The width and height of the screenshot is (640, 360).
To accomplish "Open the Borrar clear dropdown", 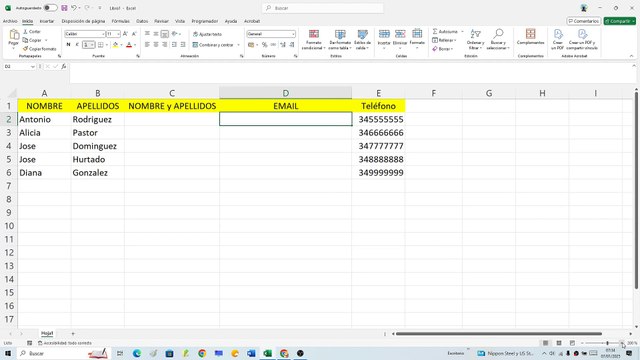I will pos(442,49).
